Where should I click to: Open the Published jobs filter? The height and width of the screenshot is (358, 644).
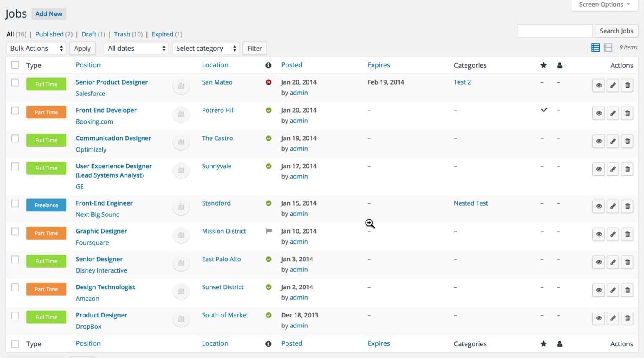(49, 34)
